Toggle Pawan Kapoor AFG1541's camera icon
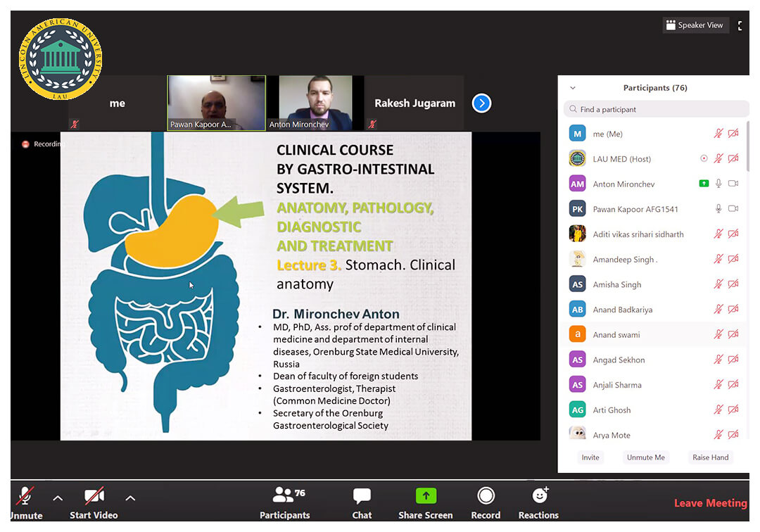Screen dimensions: 760x532 pyautogui.click(x=733, y=208)
